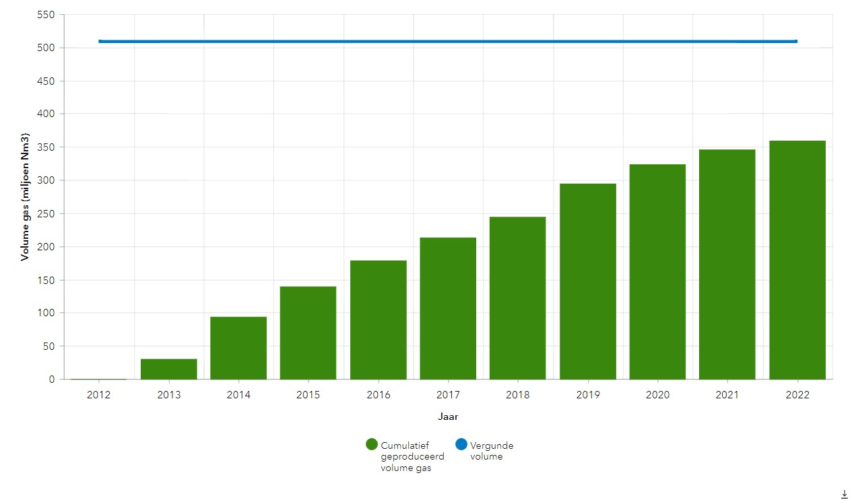The width and height of the screenshot is (854, 504).
Task: Click the green bar for 2013
Action: (169, 369)
